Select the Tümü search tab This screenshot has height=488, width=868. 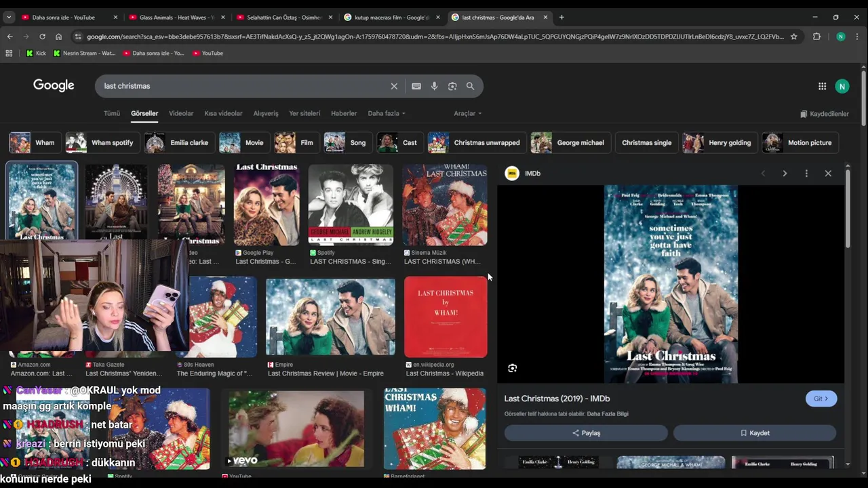(x=111, y=113)
